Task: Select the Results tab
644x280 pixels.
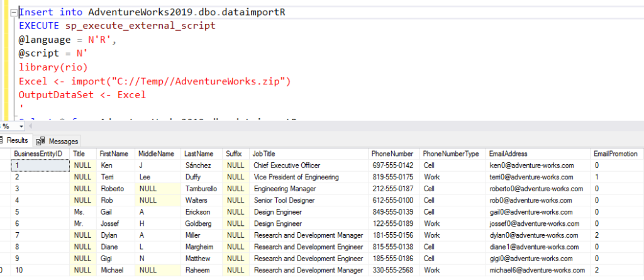Action: coord(17,141)
